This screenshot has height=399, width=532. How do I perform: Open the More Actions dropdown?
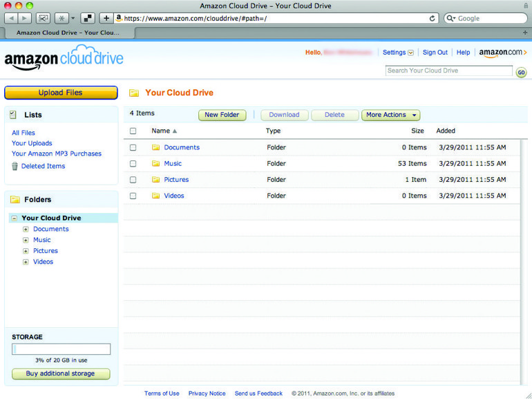[390, 115]
